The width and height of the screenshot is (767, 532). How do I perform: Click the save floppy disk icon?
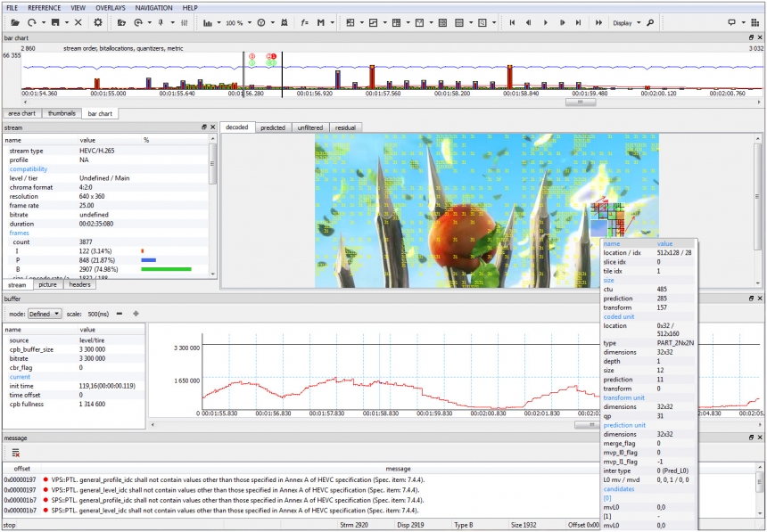(55, 22)
